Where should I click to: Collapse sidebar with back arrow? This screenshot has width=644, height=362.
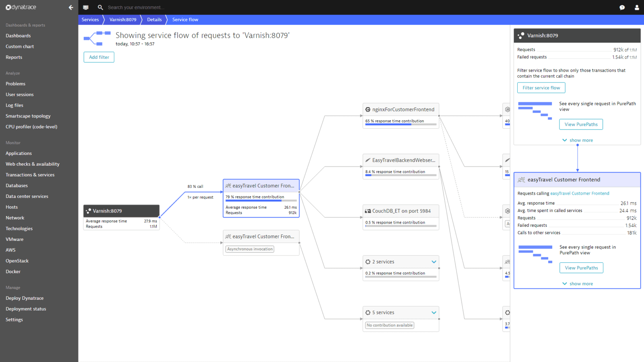click(x=71, y=7)
